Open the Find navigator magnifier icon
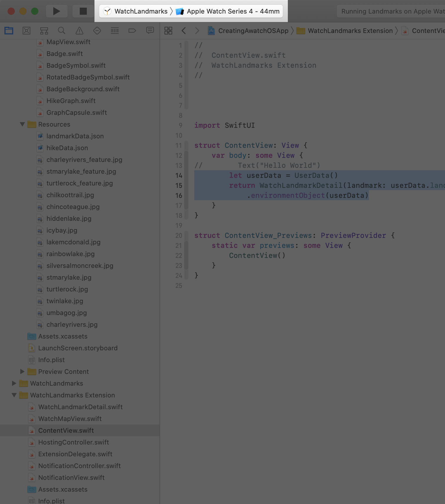This screenshot has width=445, height=504. click(x=62, y=31)
